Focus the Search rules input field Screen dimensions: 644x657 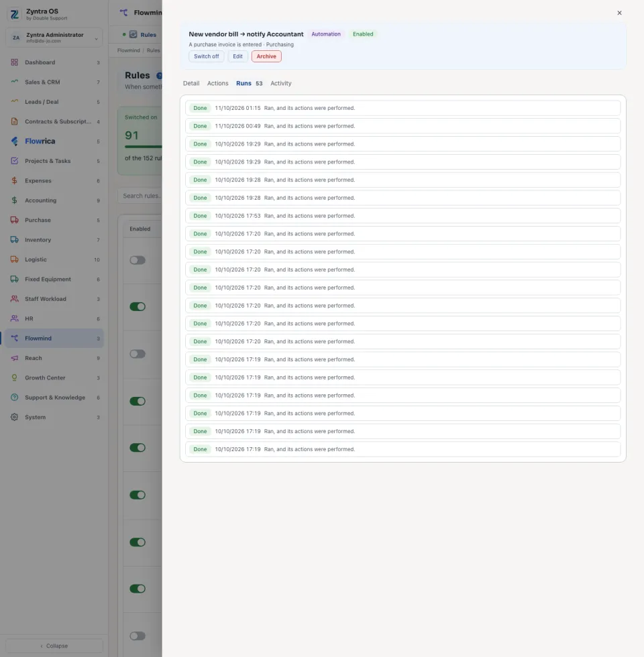click(140, 196)
